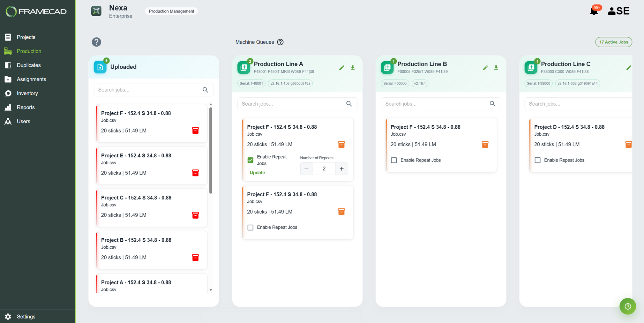Uncheck Enable Repeat Jobs on first Line A job

click(251, 160)
